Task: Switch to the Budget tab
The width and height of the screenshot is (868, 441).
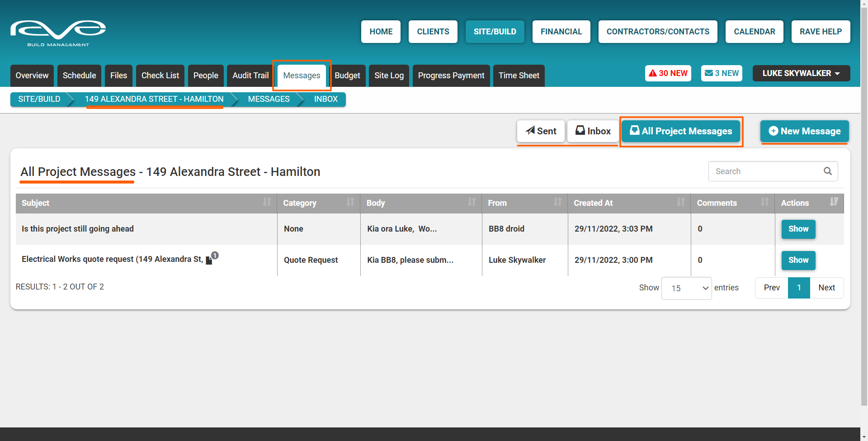Action: [347, 76]
